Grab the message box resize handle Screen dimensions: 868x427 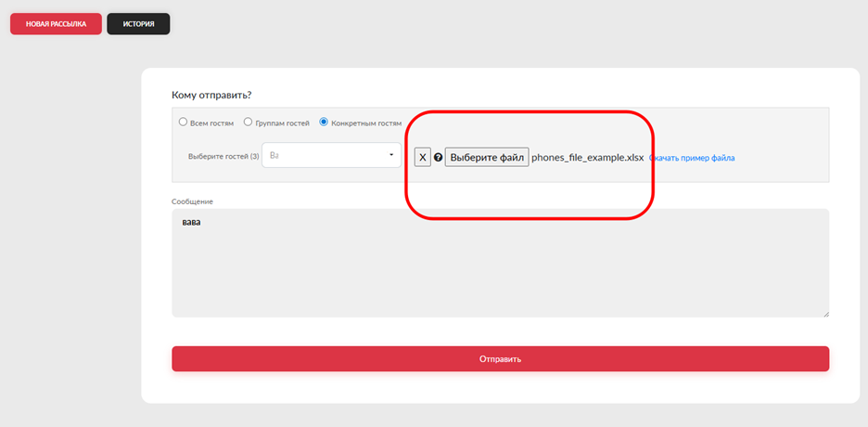[x=824, y=313]
